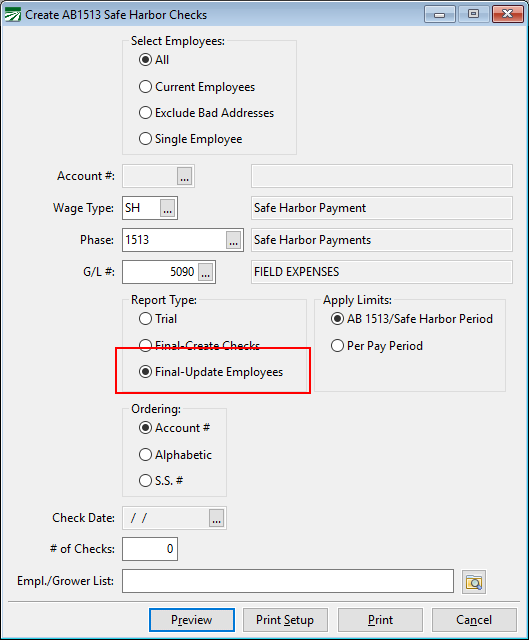Open Print Setup
Viewport: 529px width, 640px height.
point(285,620)
